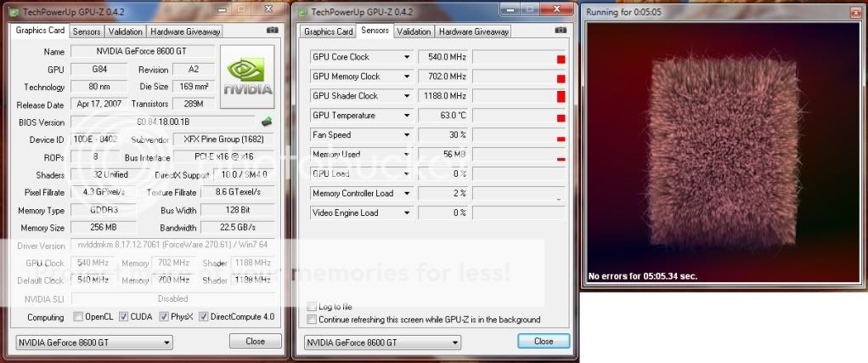
Task: Open the Fan Speed sensor dropdown
Action: 407,134
